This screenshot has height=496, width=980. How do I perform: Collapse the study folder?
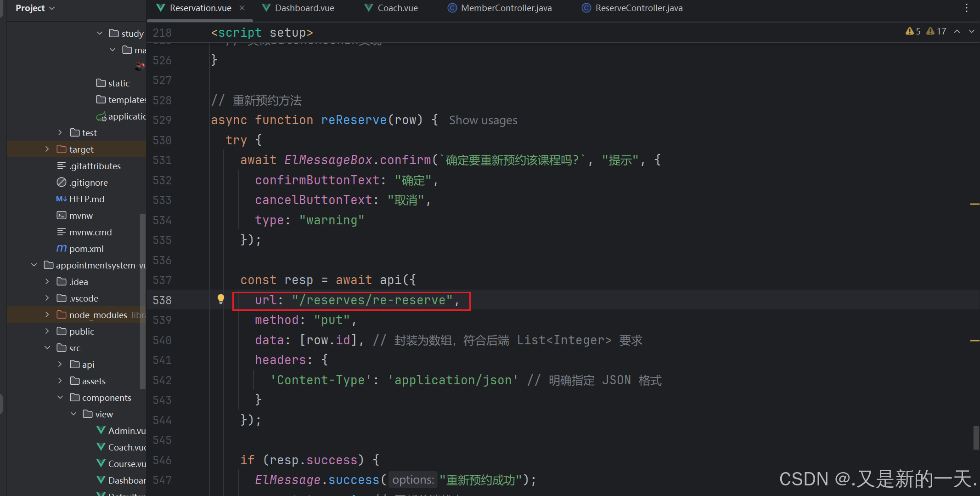[x=100, y=33]
